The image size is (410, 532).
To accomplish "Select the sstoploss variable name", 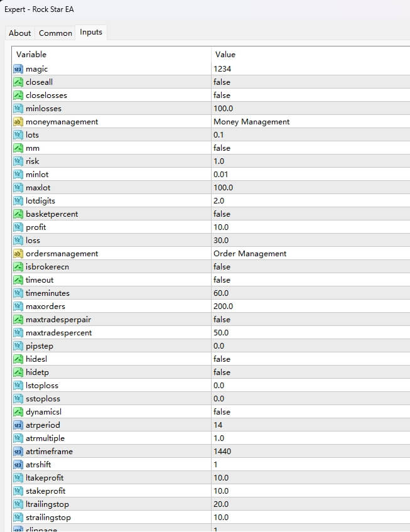I will [x=43, y=399].
